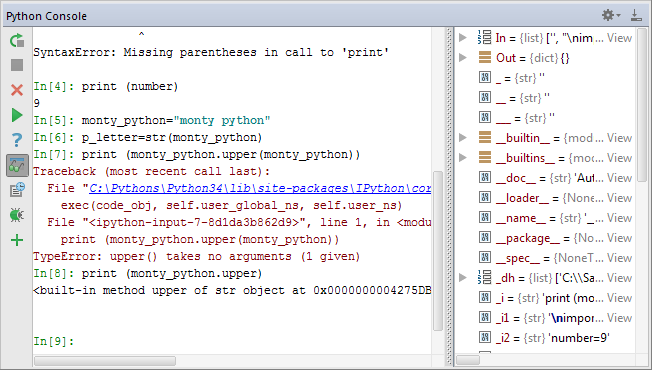Click the command history icon with clock
Screen dimensions: 652x370
pyautogui.click(x=17, y=190)
